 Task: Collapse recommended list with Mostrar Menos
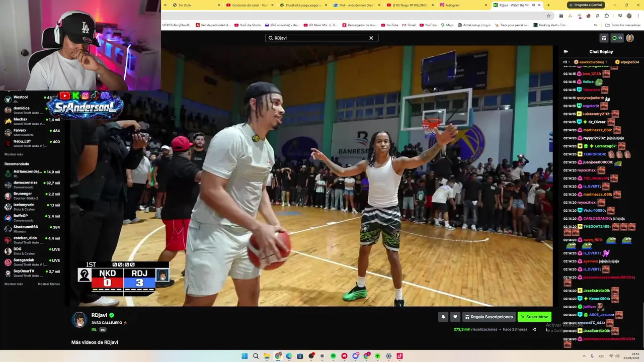coord(49,284)
